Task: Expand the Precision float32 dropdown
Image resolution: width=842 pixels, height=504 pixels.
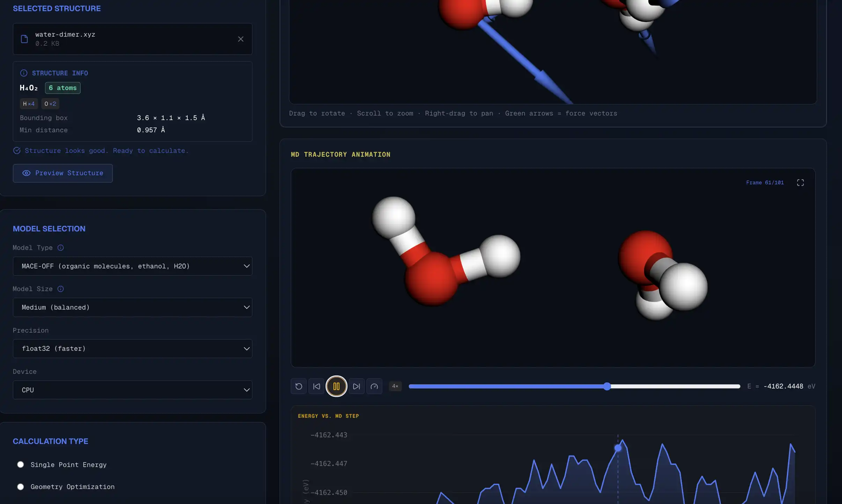Action: click(132, 349)
